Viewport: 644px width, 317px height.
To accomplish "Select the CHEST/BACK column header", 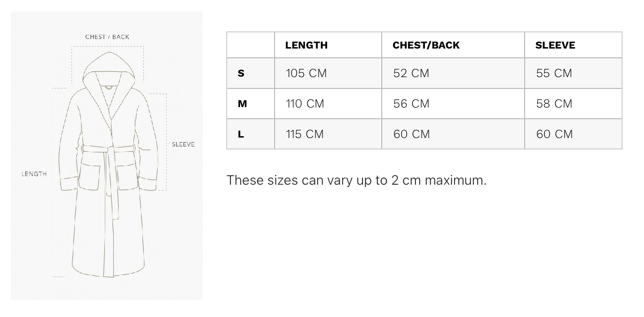I will pos(453,45).
